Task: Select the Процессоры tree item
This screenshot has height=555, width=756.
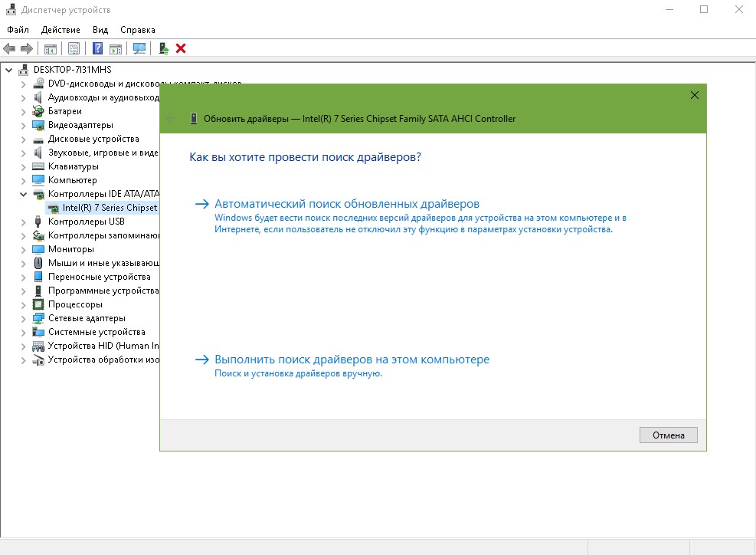Action: (75, 304)
